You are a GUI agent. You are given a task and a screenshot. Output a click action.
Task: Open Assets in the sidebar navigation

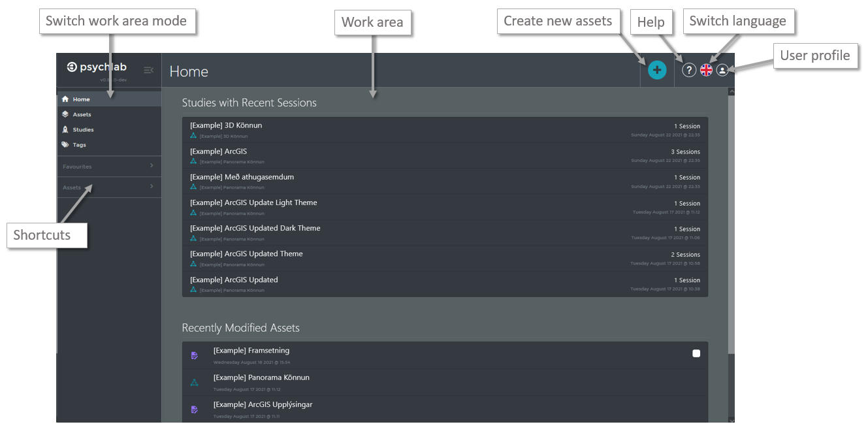(x=82, y=114)
